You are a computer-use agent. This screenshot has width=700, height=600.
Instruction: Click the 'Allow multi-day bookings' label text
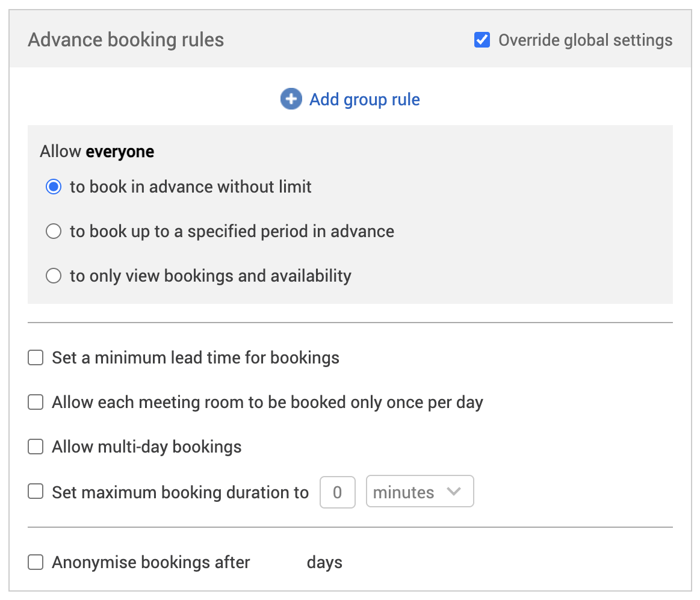[x=146, y=447]
